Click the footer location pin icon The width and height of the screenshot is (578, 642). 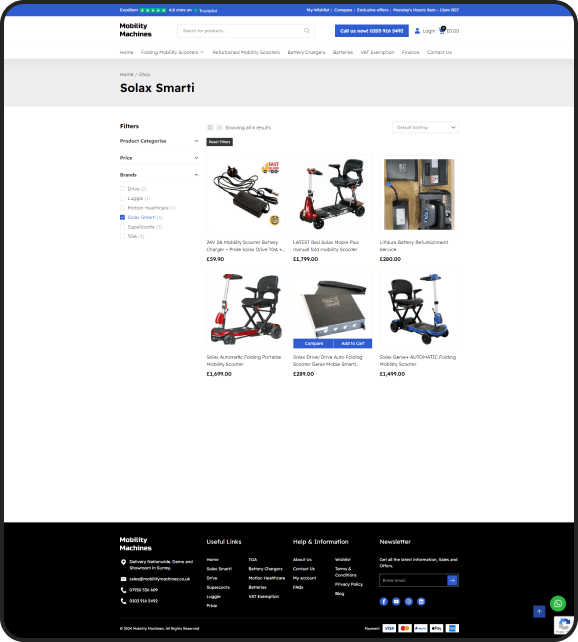(123, 562)
